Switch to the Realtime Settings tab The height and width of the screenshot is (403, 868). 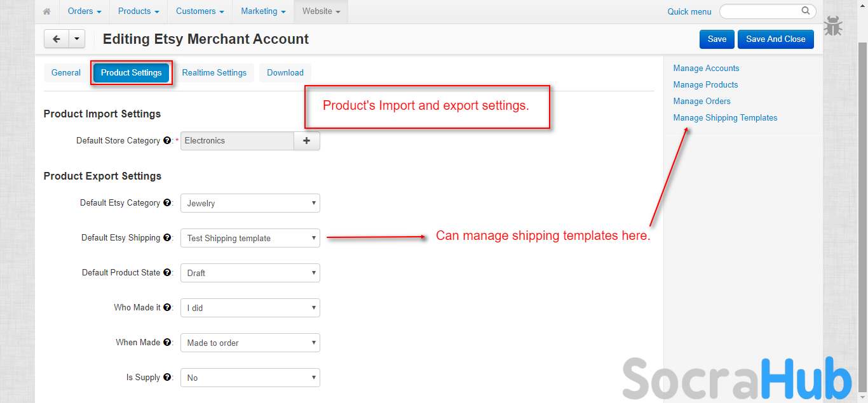point(214,73)
